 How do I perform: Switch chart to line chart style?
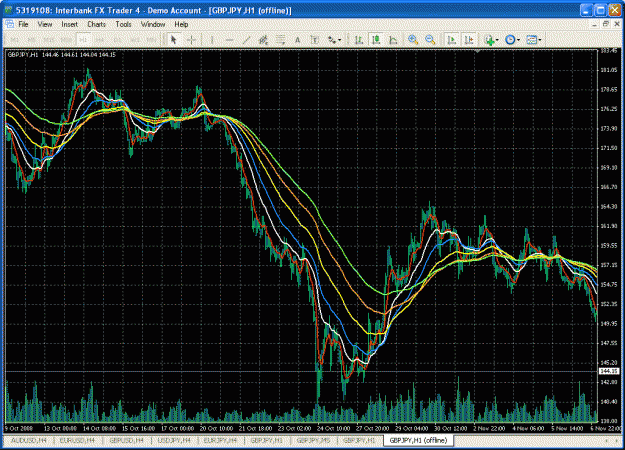pos(393,40)
